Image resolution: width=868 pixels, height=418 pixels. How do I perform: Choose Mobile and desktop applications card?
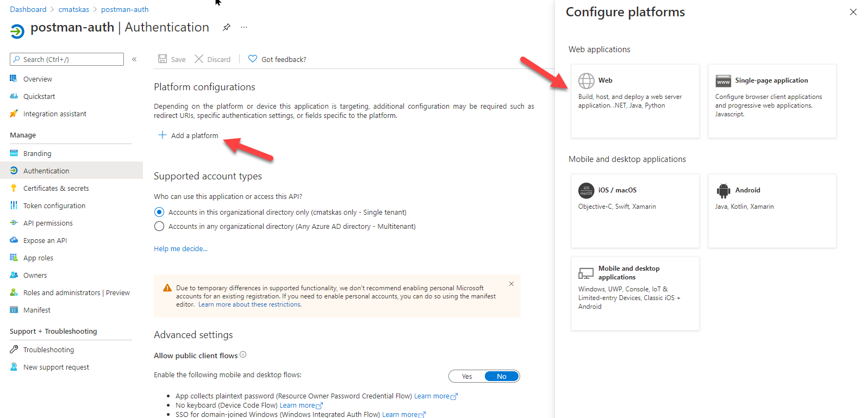click(635, 293)
